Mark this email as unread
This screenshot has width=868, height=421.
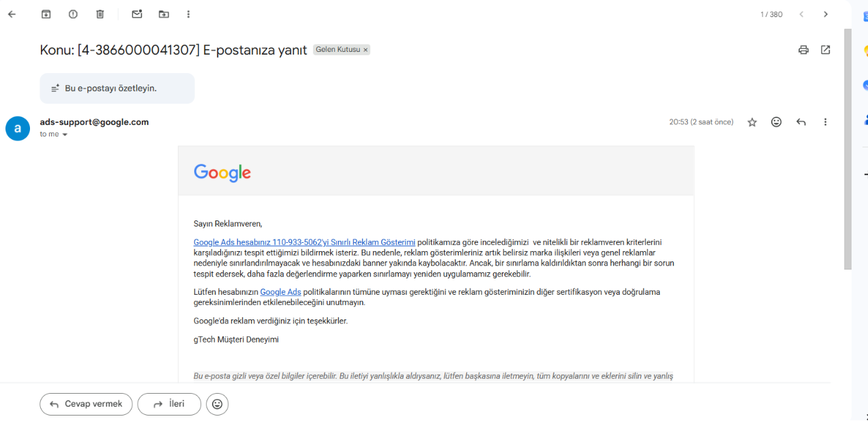(x=137, y=14)
